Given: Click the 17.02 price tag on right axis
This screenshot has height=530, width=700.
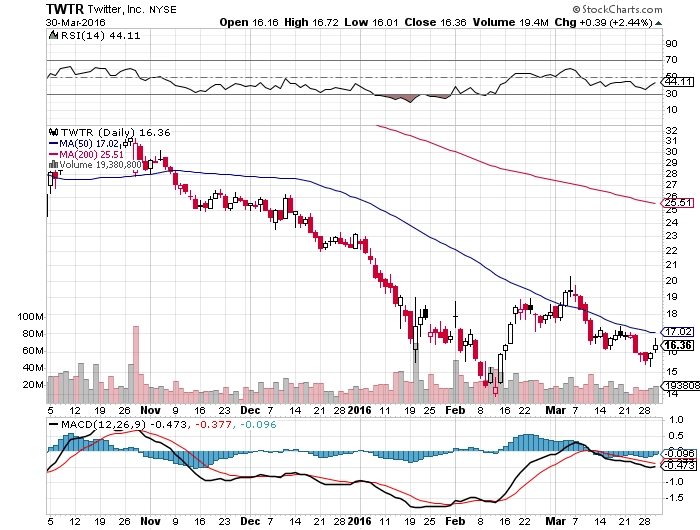Looking at the screenshot, I should click(678, 332).
